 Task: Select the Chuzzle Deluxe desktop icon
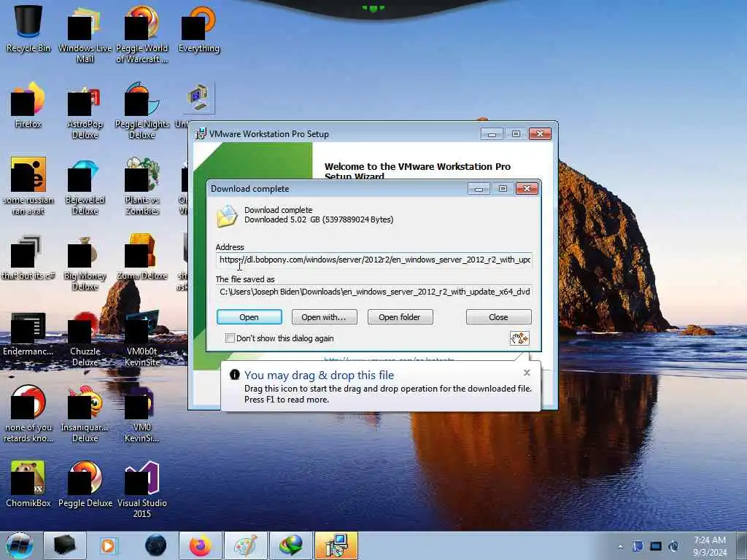click(85, 338)
